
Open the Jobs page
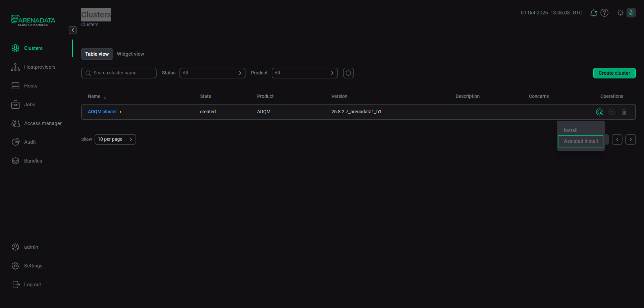tap(23, 105)
